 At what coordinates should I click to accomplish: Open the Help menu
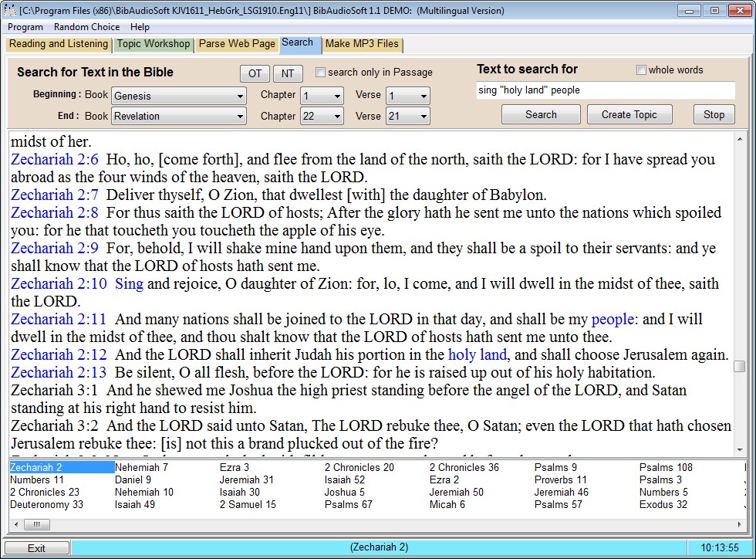(x=140, y=27)
